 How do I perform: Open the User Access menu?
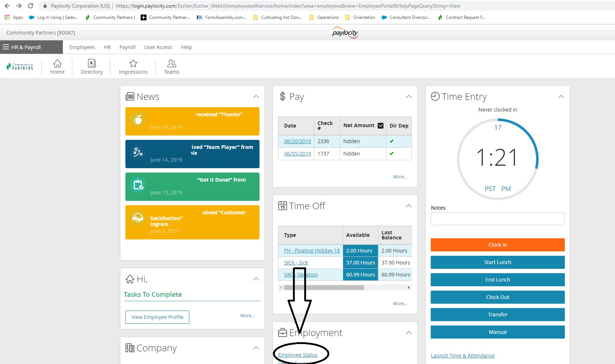click(x=158, y=47)
